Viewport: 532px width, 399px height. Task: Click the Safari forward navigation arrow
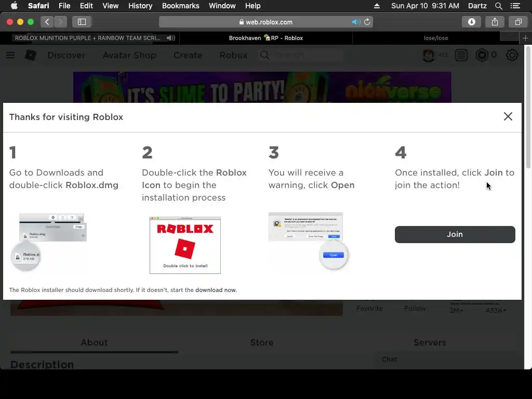(x=60, y=22)
